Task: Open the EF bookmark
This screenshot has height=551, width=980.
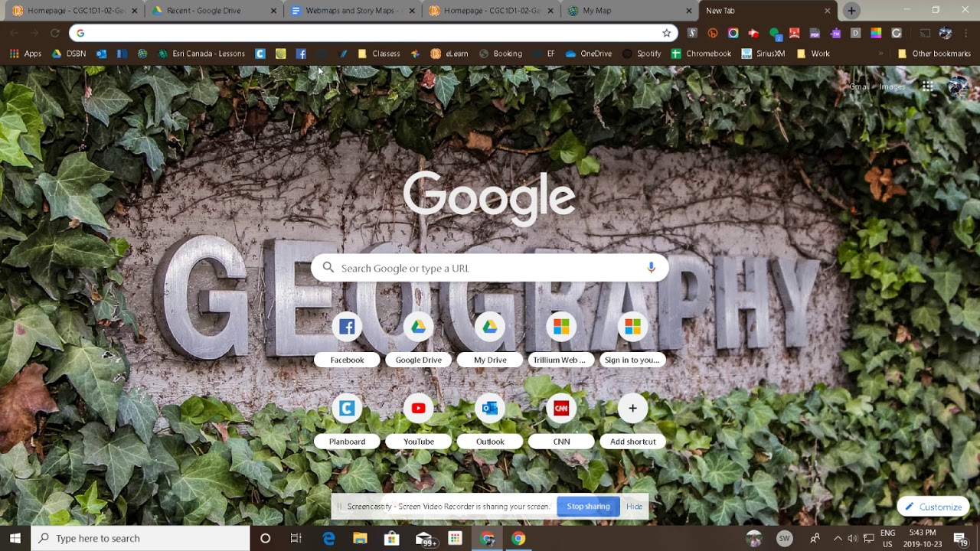Action: click(x=544, y=54)
